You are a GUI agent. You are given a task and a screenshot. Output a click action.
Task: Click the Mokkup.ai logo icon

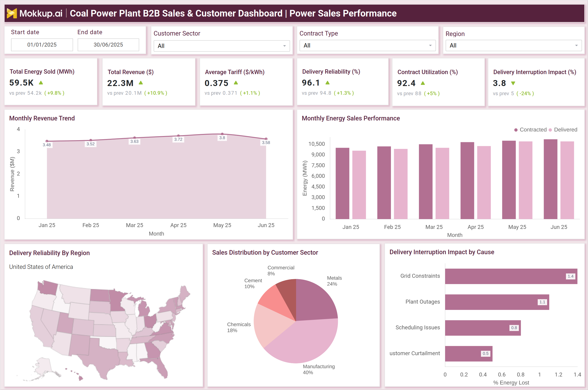pyautogui.click(x=12, y=13)
